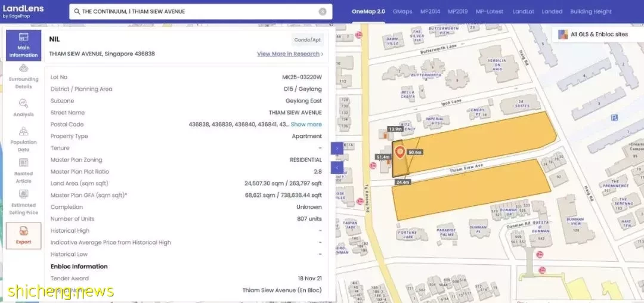Click the orange location pin marker
The height and width of the screenshot is (303, 644).
[400, 153]
